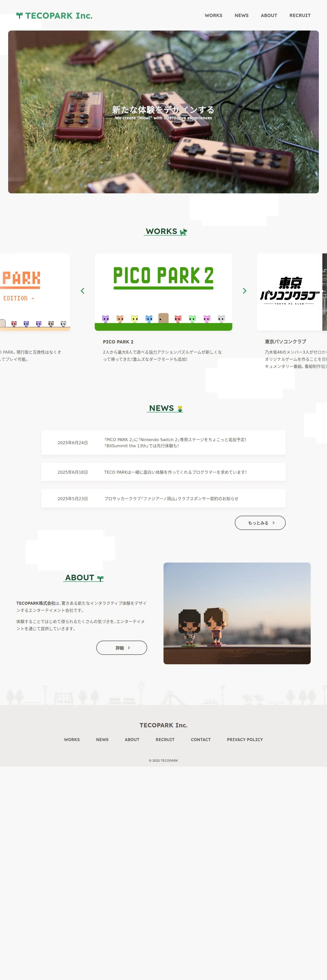327x980 pixels.
Task: Open WORKS in the top navigation
Action: click(213, 16)
